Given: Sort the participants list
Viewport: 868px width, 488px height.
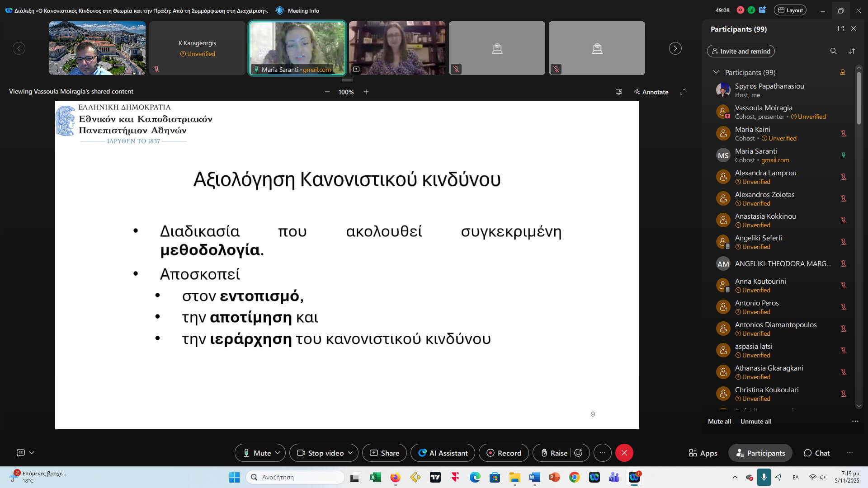Looking at the screenshot, I should (x=852, y=51).
